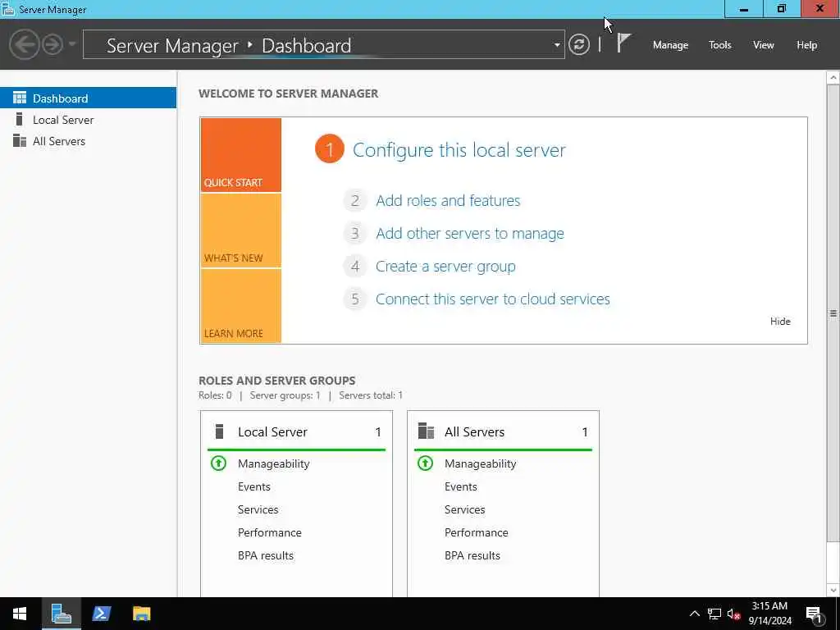Click the All Servers icon in the sidebar
This screenshot has height=630, width=840.
coord(20,140)
